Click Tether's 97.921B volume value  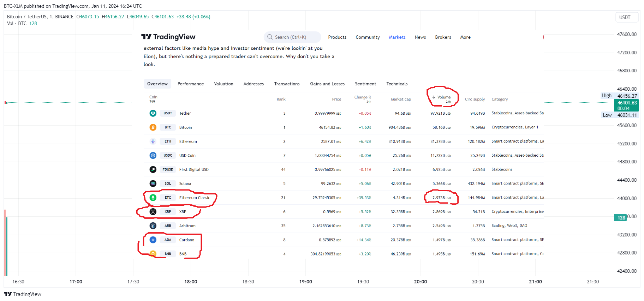441,113
